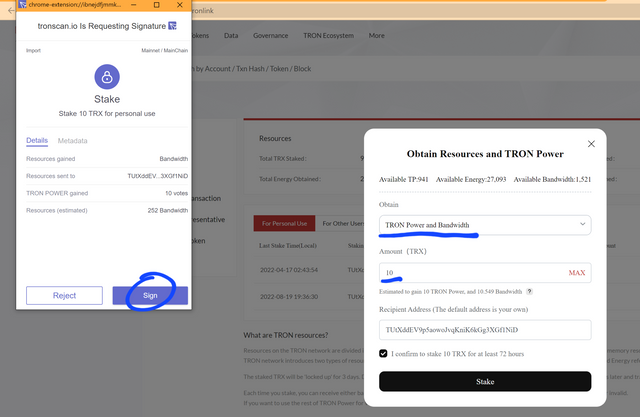The height and width of the screenshot is (417, 640).
Task: Click the Mainnet / MainChain label
Action: coord(164,51)
